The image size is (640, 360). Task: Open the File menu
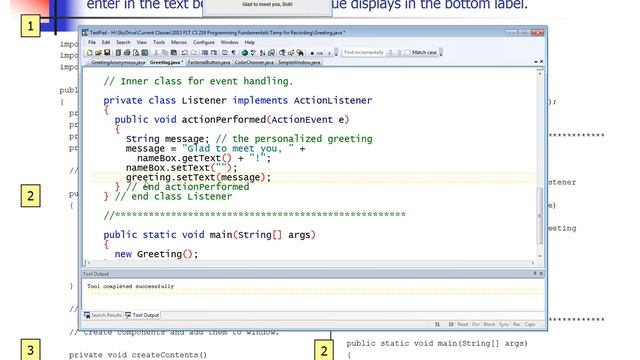92,42
